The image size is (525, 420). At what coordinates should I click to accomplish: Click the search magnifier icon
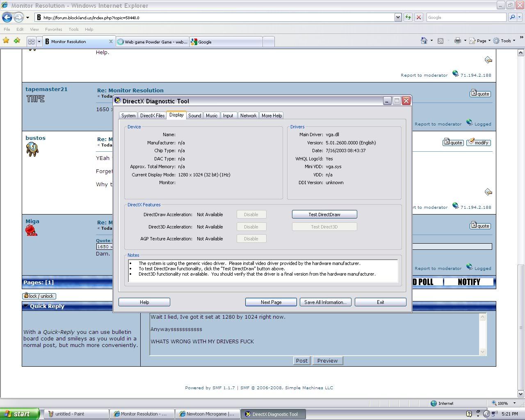(512, 17)
